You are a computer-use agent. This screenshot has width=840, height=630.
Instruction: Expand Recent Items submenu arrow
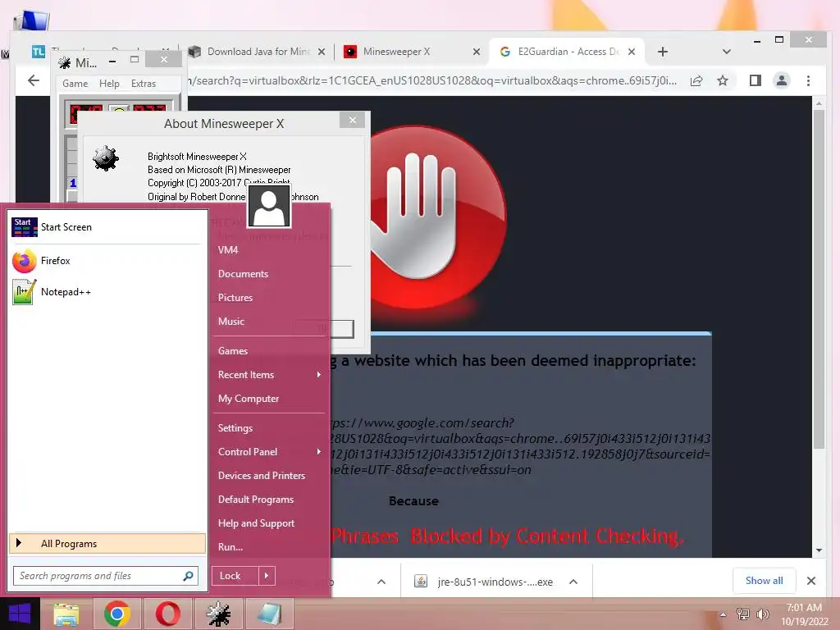click(319, 374)
